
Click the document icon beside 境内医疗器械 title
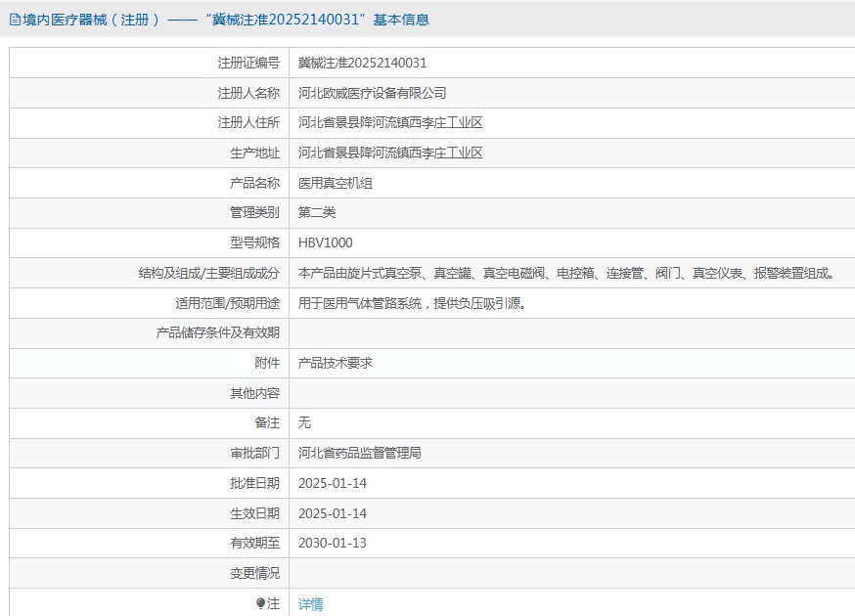15,20
